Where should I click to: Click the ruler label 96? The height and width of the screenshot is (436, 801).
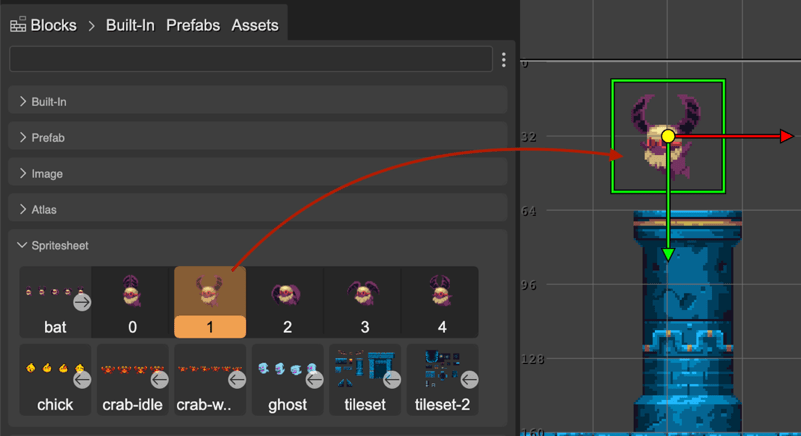(529, 285)
